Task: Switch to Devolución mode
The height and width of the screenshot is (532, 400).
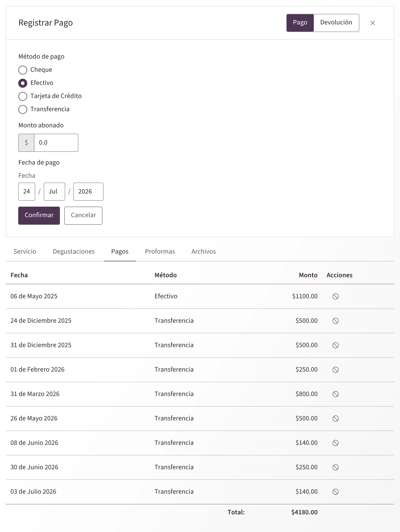Action: pos(336,23)
